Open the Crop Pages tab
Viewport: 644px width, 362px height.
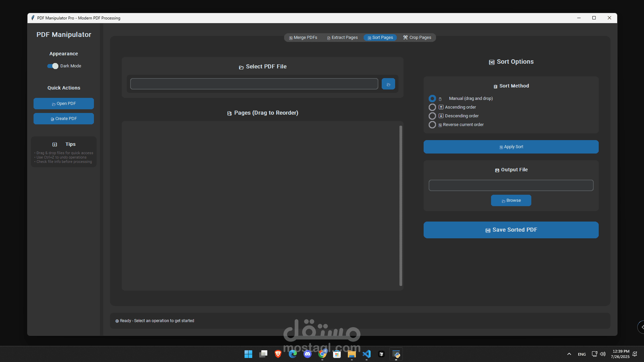tap(417, 38)
